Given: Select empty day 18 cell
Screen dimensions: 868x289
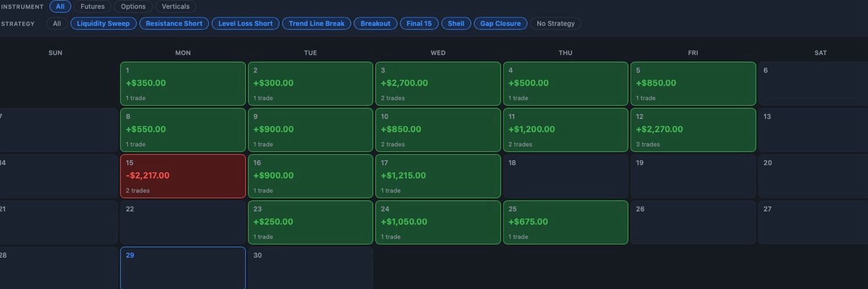Looking at the screenshot, I should 565,176.
